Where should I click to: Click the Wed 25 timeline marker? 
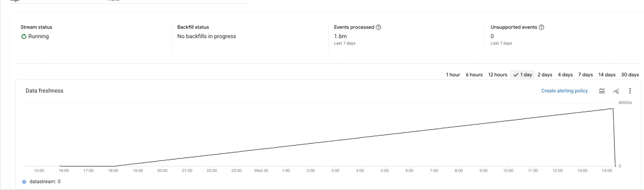click(x=261, y=170)
